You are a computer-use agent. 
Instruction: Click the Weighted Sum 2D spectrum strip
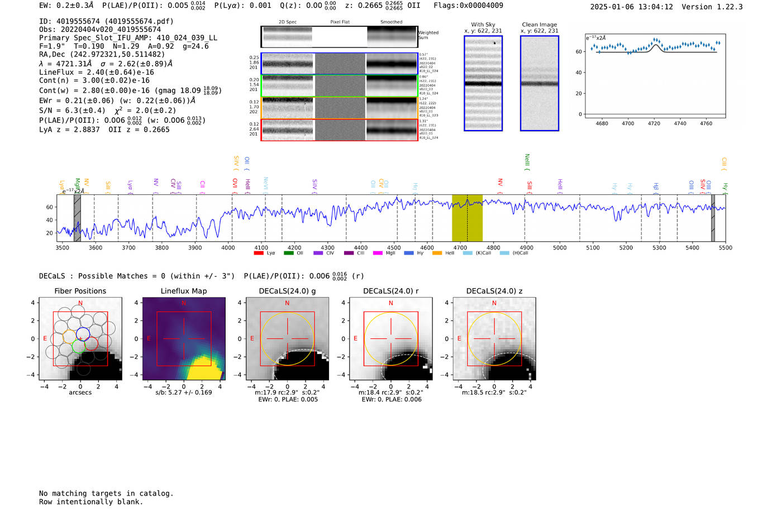coord(339,37)
